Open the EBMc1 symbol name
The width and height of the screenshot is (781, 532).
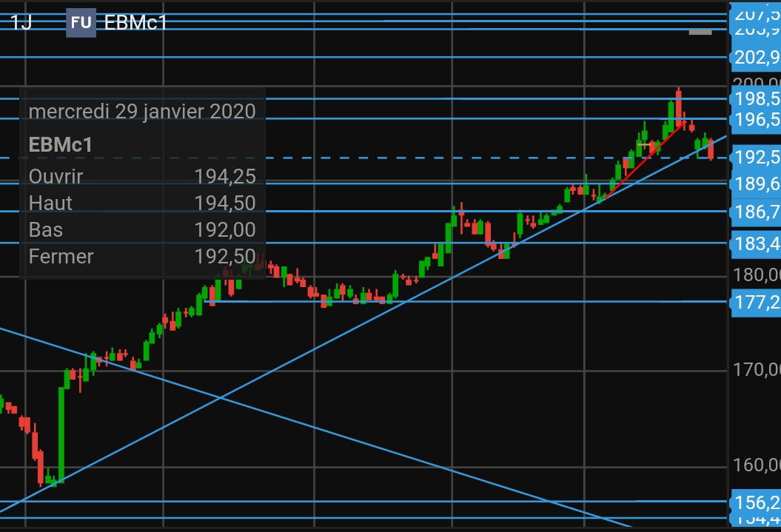pyautogui.click(x=136, y=22)
